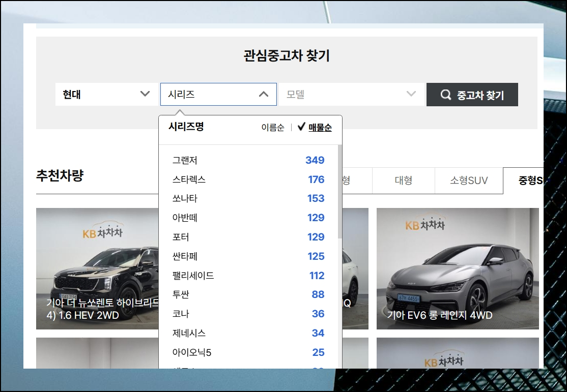The width and height of the screenshot is (567, 392).
Task: Open the 기아 더 뉴쏘렌토 하이브리드 car thumbnail
Action: tap(97, 268)
